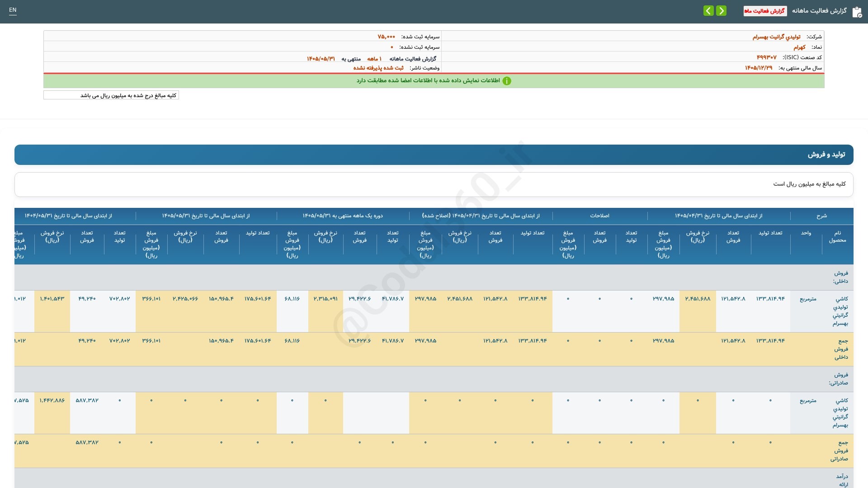868x488 pixels.
Task: Click prior year sale rate 1,401,543
Action: point(52,299)
